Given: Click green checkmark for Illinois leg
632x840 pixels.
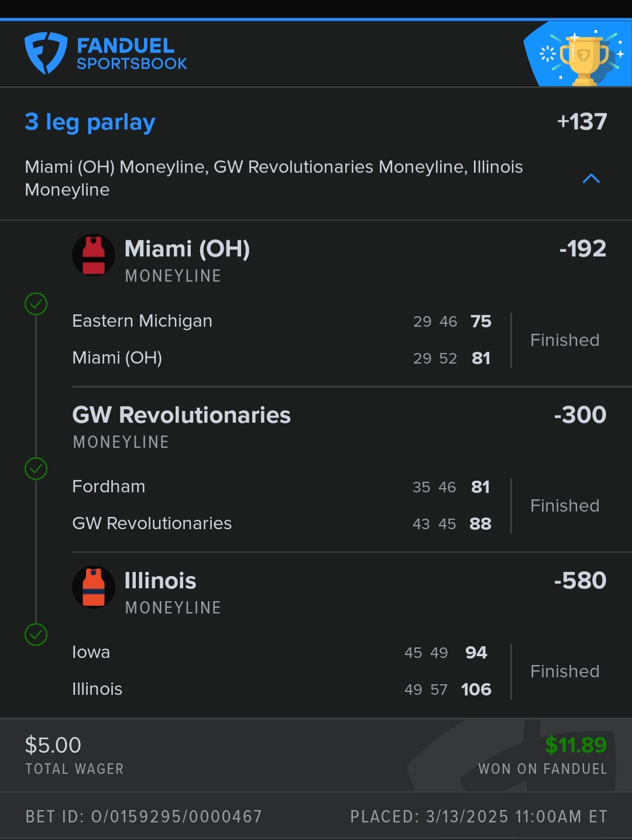Looking at the screenshot, I should 36,635.
